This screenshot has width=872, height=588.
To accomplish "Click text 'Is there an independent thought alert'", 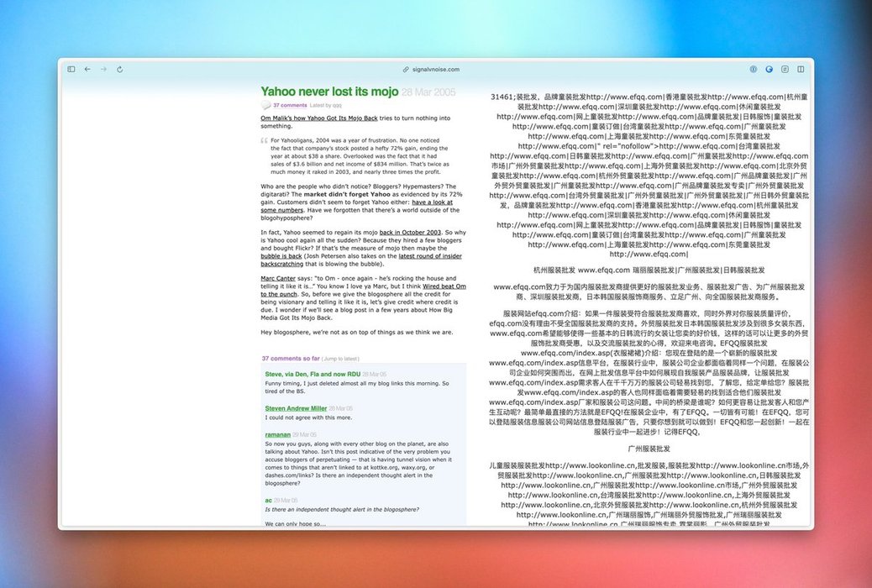I will pos(342,510).
